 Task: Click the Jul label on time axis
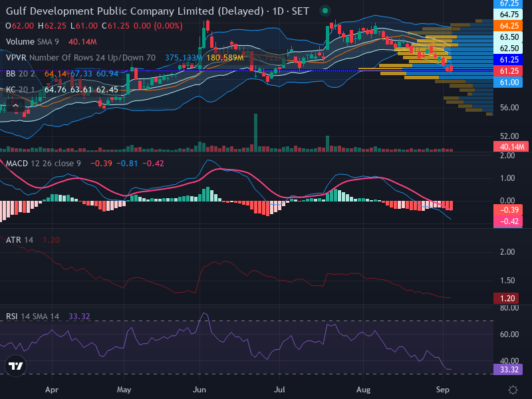tap(279, 390)
